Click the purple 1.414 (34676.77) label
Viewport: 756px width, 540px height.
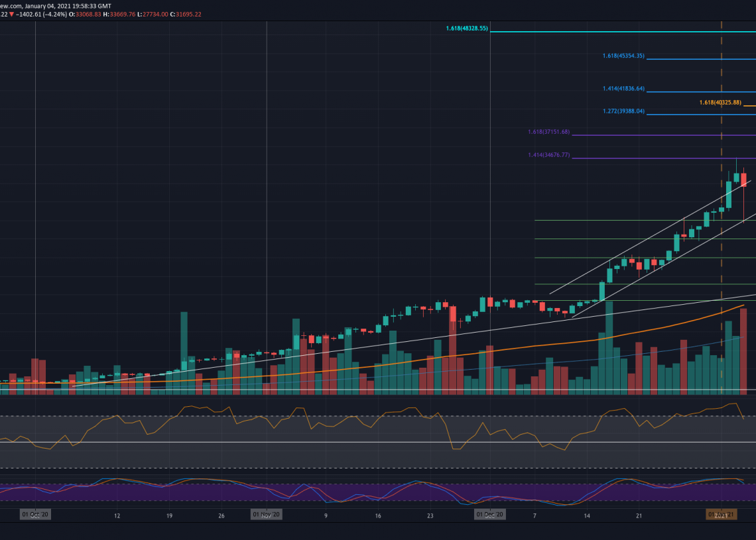tap(548, 155)
